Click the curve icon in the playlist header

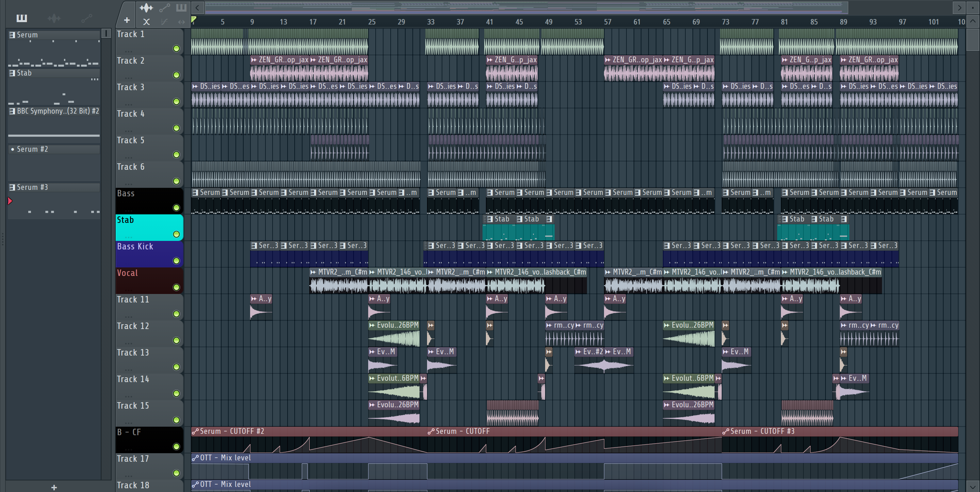164,22
